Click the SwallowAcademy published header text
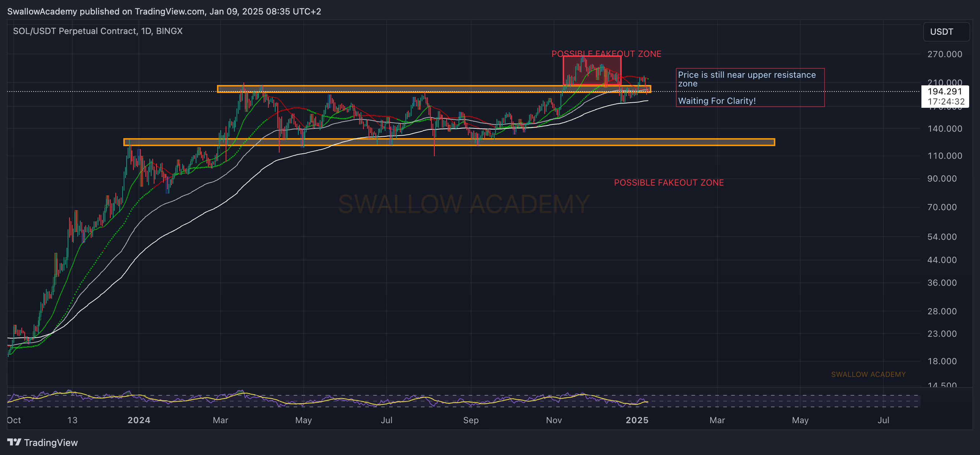Image resolution: width=980 pixels, height=455 pixels. [164, 12]
